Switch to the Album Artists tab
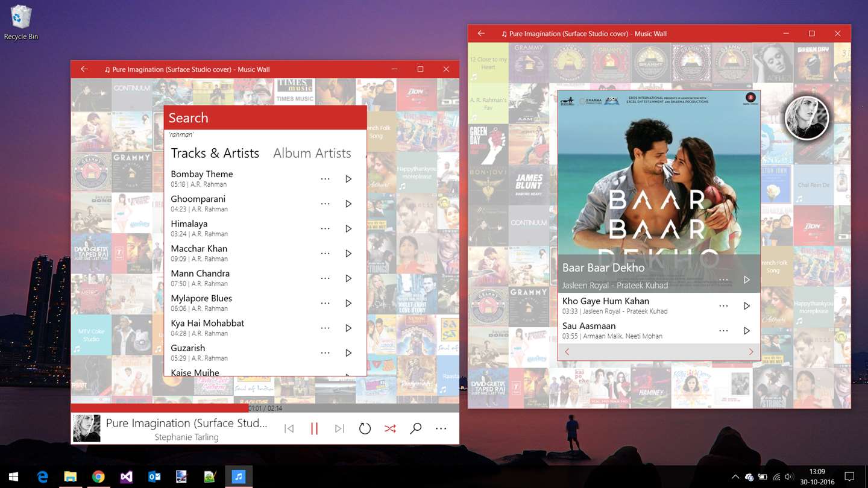Screen dimensions: 868x488 (312, 153)
